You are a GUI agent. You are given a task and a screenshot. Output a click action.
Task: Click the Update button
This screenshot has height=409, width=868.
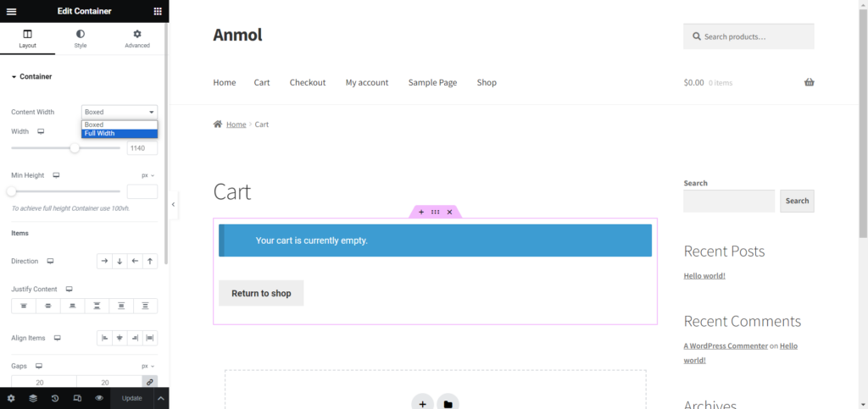(131, 398)
